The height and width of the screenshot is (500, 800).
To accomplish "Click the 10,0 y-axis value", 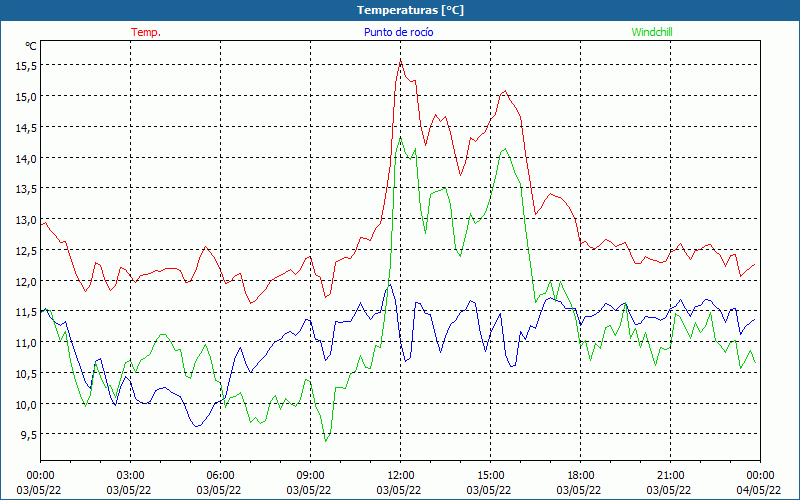I will [26, 404].
